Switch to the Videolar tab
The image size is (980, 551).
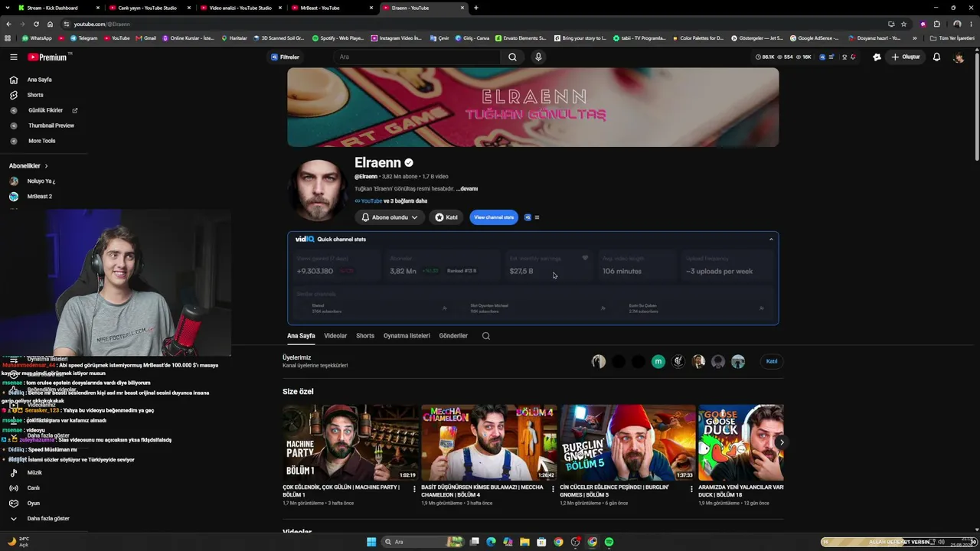pos(335,336)
